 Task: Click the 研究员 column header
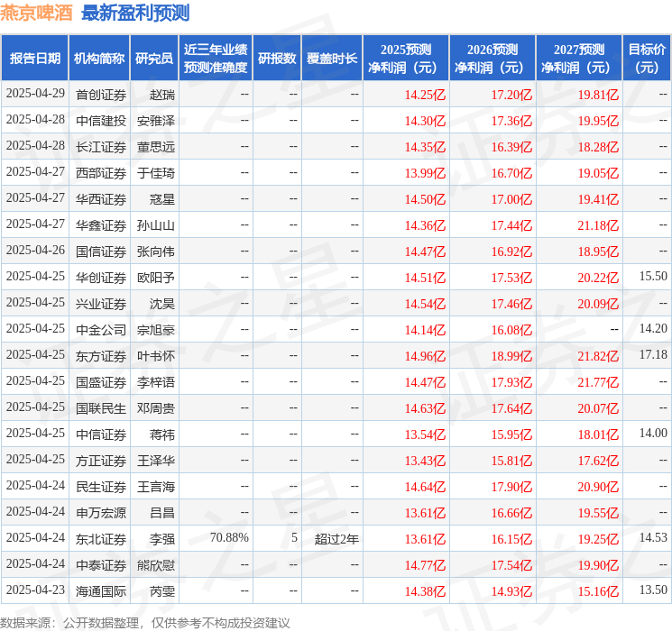click(x=154, y=58)
